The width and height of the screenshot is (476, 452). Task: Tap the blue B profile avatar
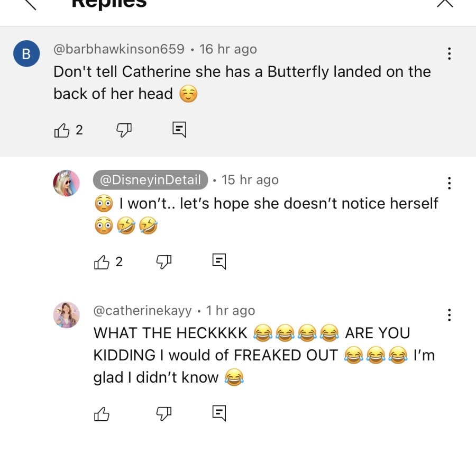(x=26, y=53)
